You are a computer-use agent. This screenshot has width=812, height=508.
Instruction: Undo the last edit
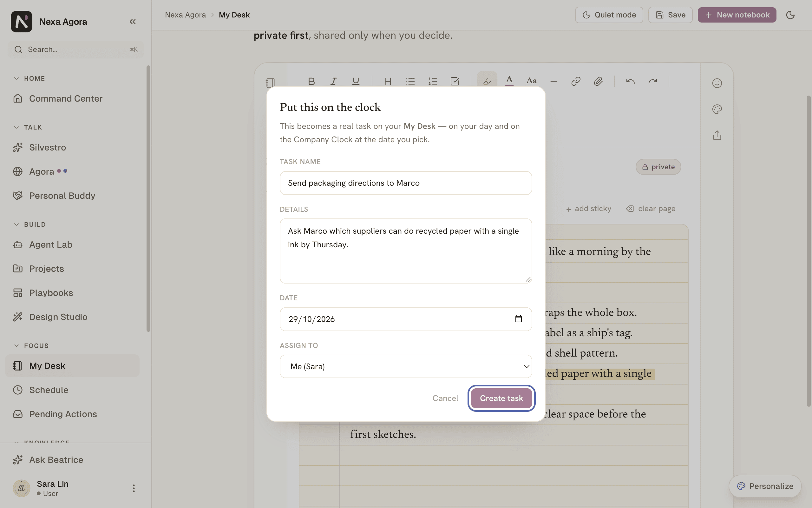coord(630,81)
